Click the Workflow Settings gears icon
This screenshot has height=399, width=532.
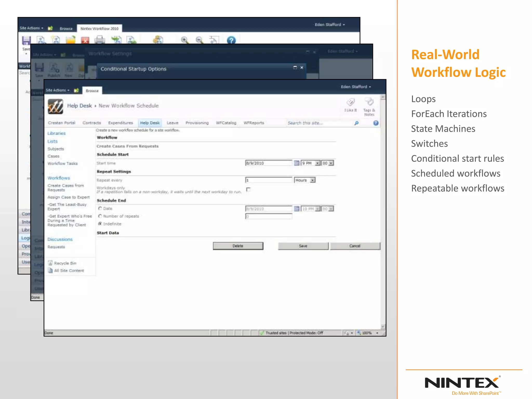[158, 40]
